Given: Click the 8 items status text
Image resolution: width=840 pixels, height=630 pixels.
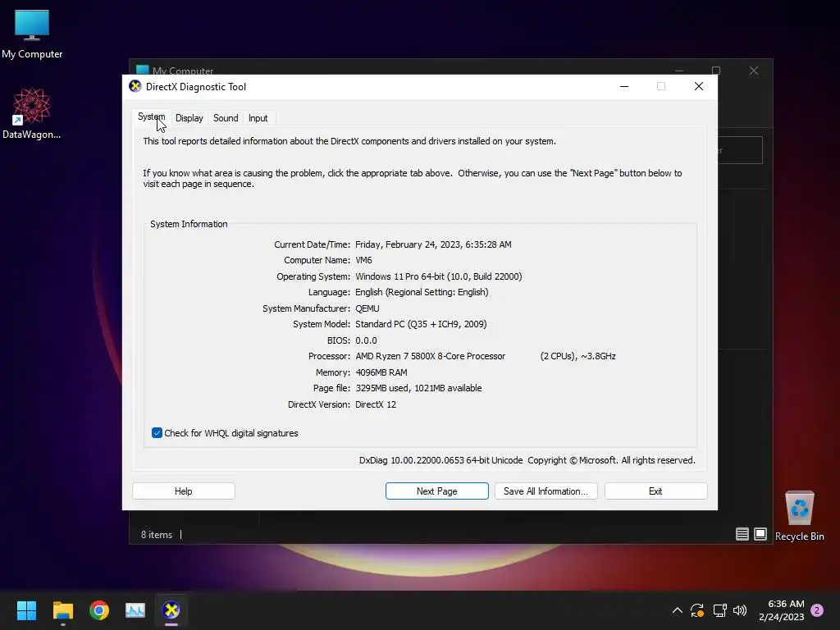Looking at the screenshot, I should 157,535.
